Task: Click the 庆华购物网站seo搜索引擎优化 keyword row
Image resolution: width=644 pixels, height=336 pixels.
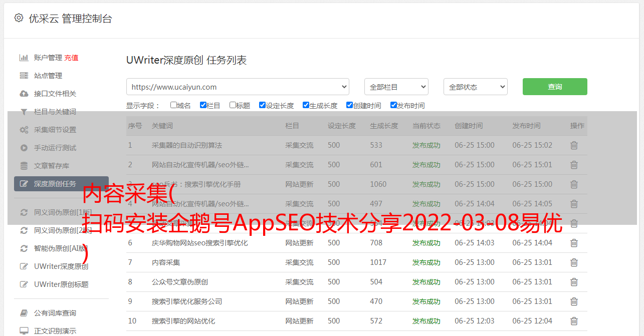Action: pos(199,243)
